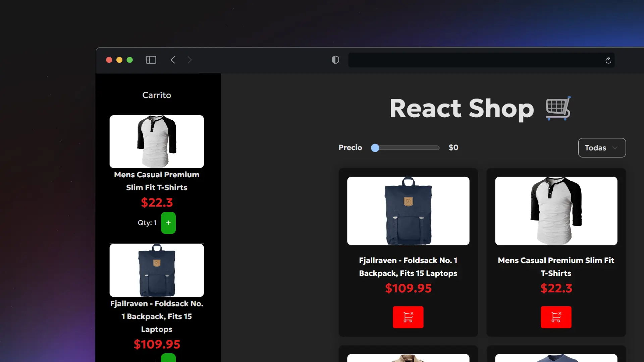The height and width of the screenshot is (362, 644).
Task: Click Mens Casual Premium title in product grid
Action: coord(556,267)
